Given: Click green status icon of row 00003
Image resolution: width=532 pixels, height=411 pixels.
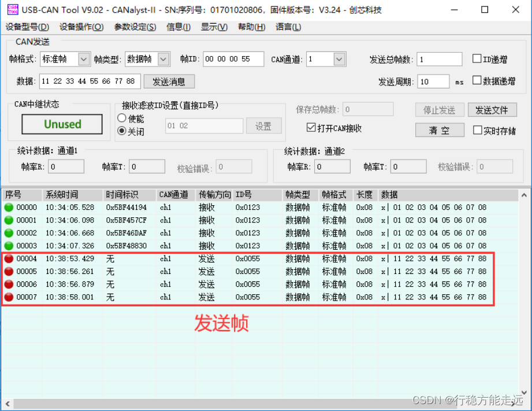Looking at the screenshot, I should pyautogui.click(x=9, y=246).
